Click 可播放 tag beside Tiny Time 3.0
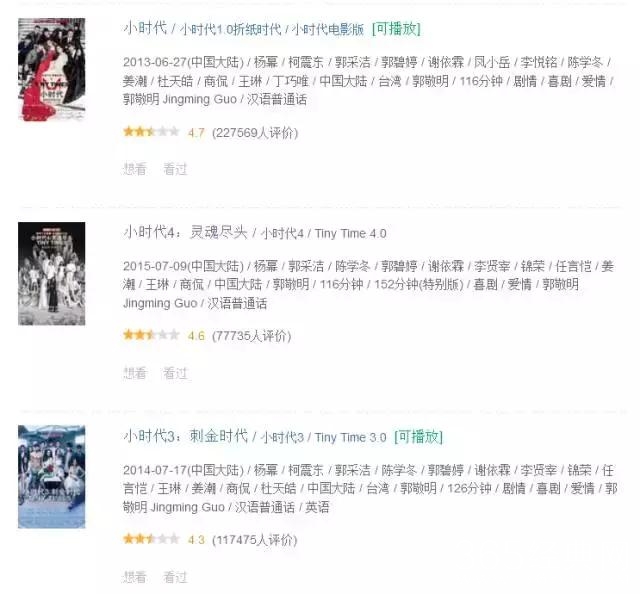 pos(418,436)
